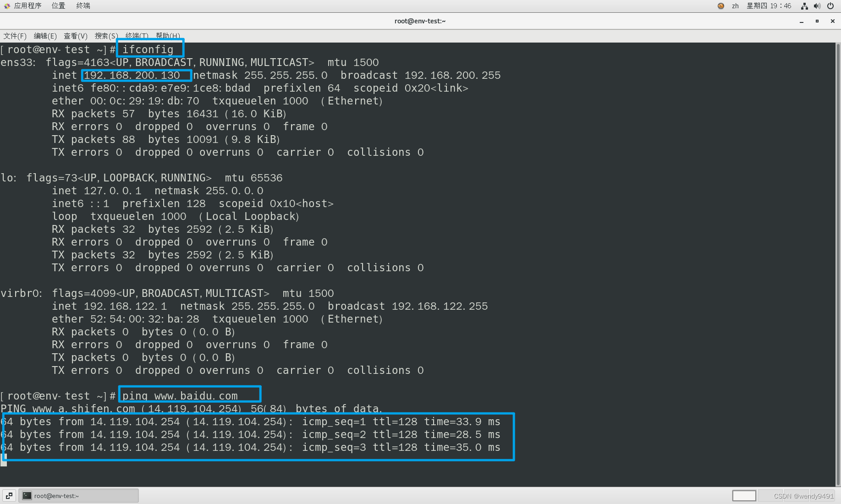Open the 搜索(S) menu

(x=106, y=36)
